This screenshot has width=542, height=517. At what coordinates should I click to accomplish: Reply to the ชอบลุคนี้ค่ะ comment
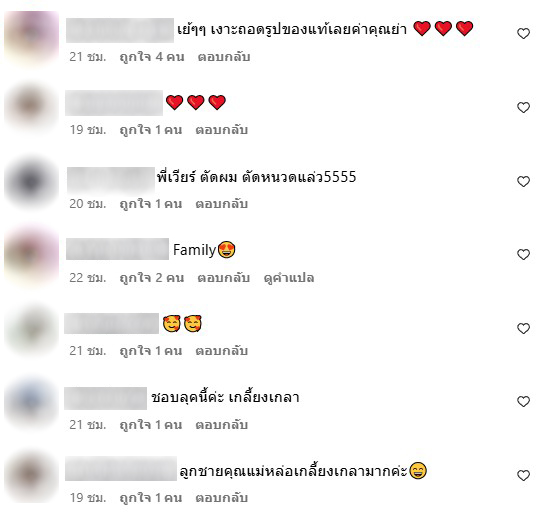222,425
